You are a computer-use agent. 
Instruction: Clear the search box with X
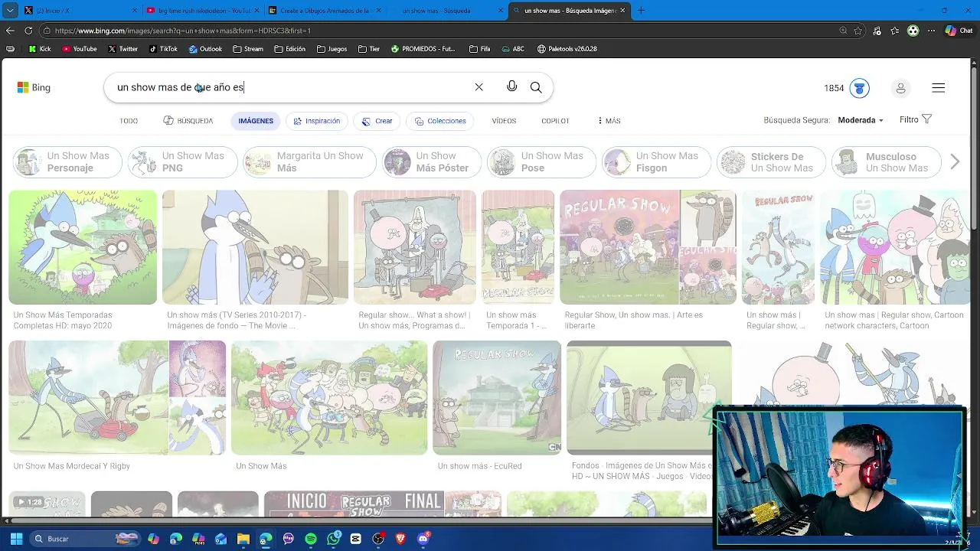pos(479,87)
